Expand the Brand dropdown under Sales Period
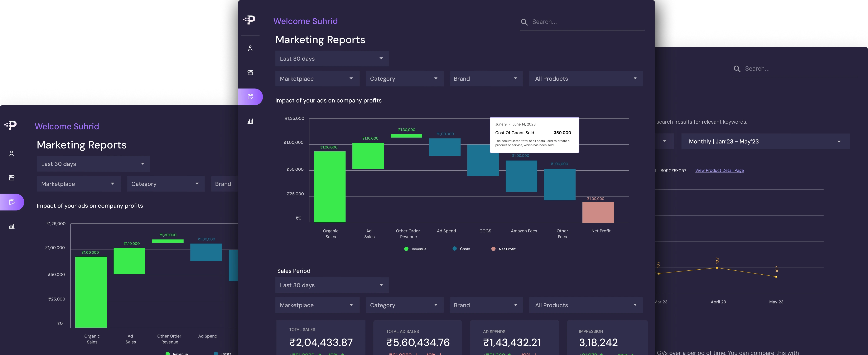The width and height of the screenshot is (868, 355). (x=486, y=305)
